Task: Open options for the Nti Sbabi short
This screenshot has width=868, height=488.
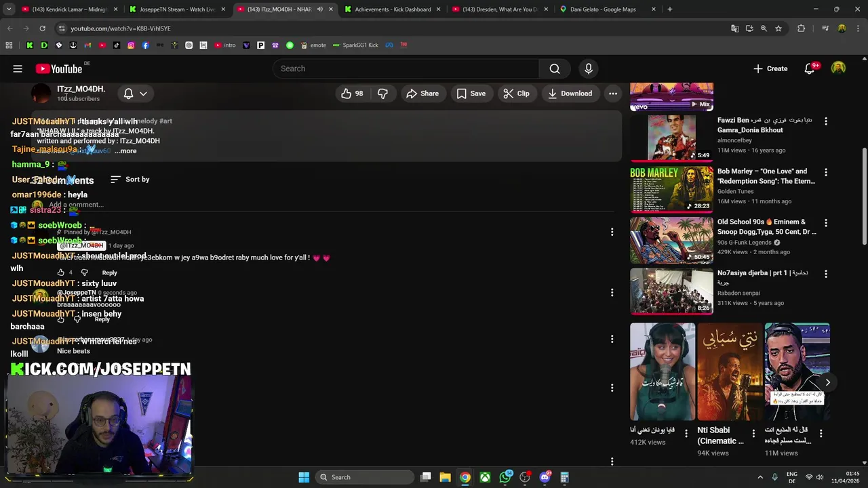Action: (753, 434)
